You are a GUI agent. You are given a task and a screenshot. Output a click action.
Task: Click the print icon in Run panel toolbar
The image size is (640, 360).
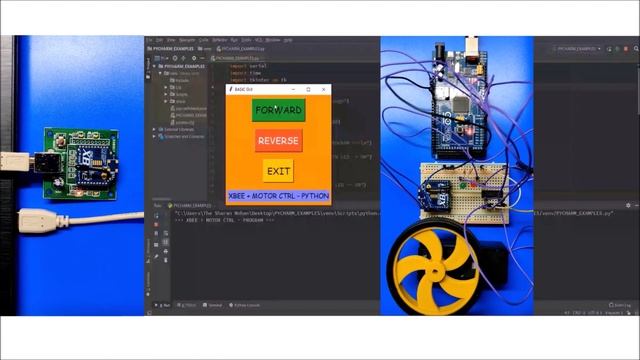[166, 251]
